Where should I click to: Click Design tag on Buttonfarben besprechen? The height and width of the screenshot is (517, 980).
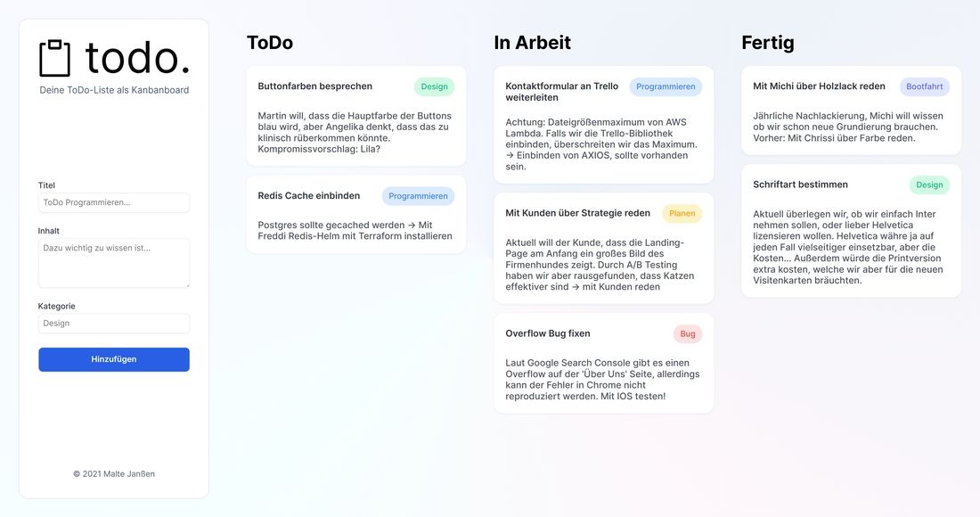(434, 86)
